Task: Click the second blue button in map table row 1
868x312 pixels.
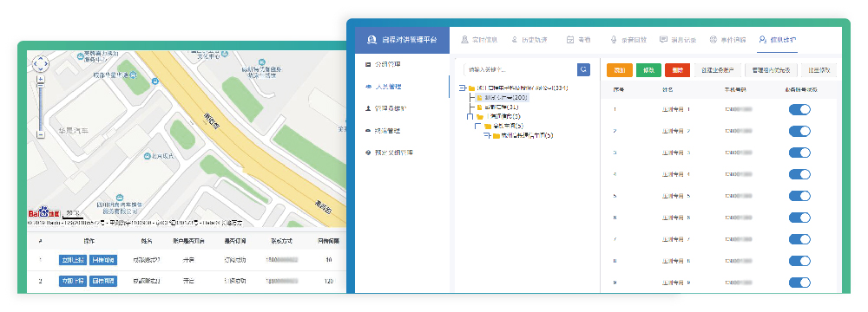Action: (103, 260)
